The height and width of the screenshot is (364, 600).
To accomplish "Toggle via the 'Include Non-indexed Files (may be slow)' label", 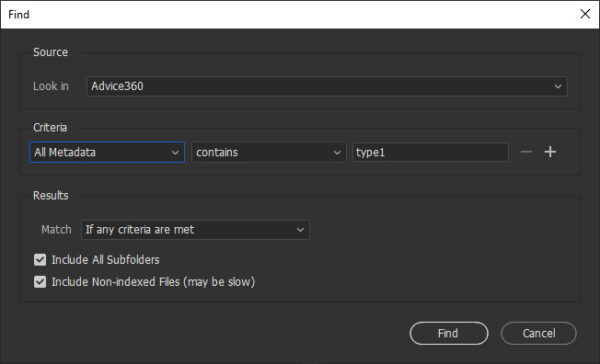I will (x=153, y=282).
